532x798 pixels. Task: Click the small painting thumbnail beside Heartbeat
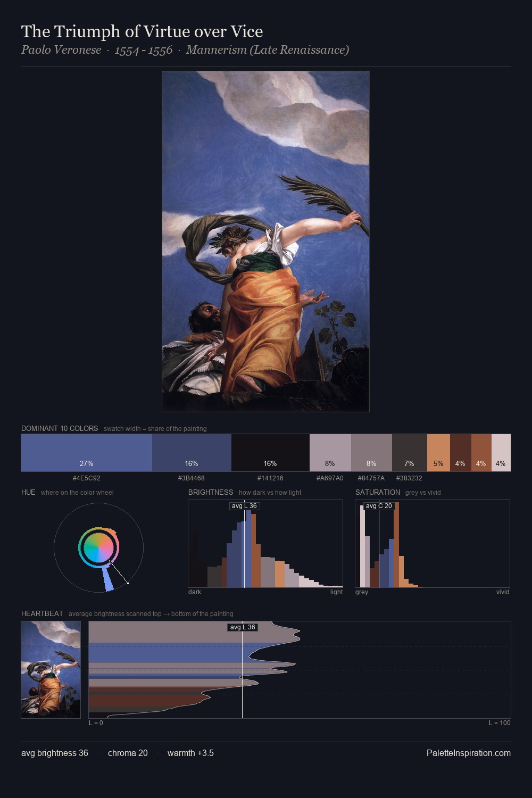[51, 670]
